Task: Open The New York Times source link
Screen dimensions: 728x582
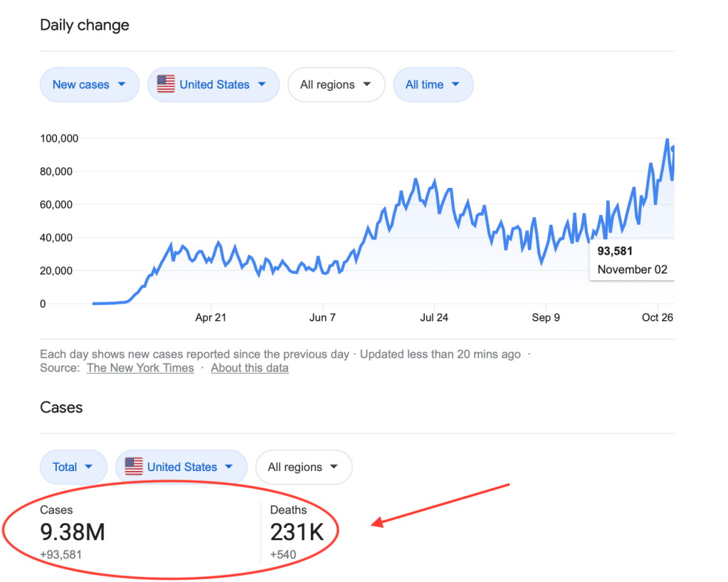Action: tap(140, 368)
